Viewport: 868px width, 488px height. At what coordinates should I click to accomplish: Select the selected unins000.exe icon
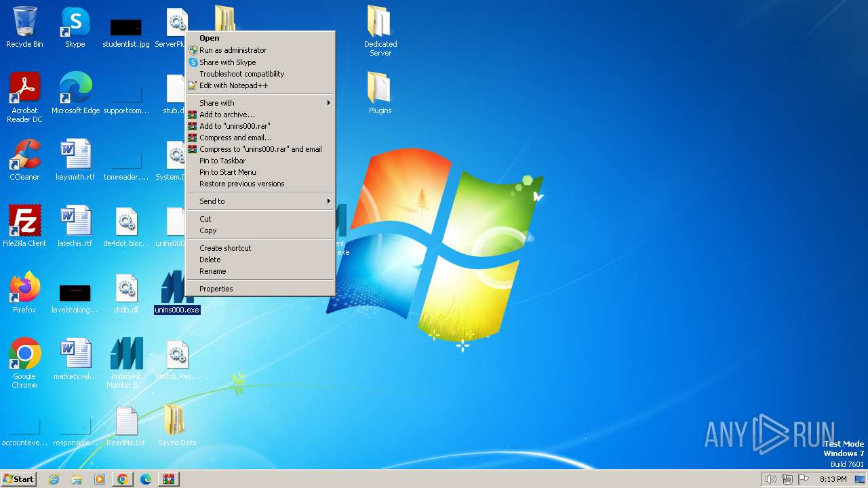click(x=177, y=292)
